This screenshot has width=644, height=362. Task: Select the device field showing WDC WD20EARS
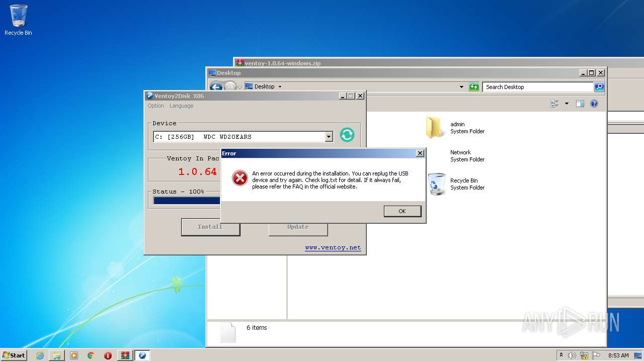[x=243, y=137]
